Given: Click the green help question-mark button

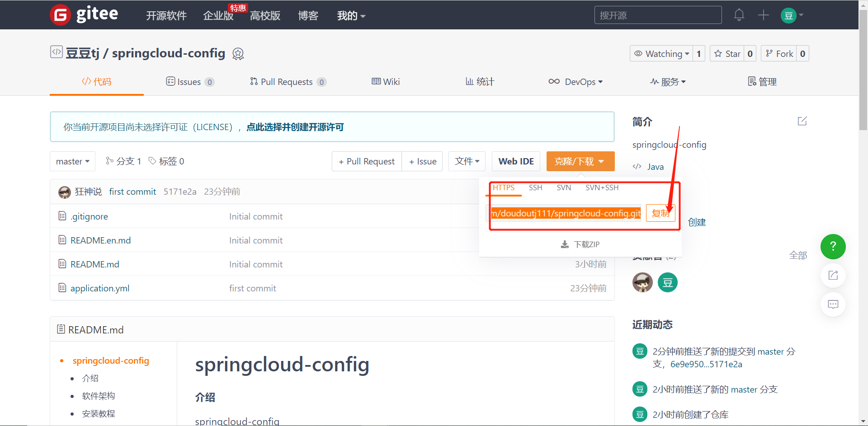Looking at the screenshot, I should (x=833, y=247).
